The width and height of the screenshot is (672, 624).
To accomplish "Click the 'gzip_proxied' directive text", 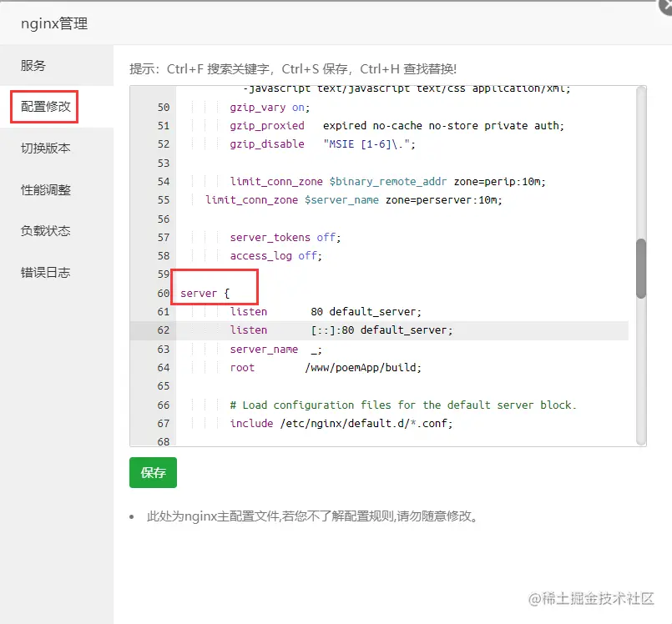I will tap(267, 126).
